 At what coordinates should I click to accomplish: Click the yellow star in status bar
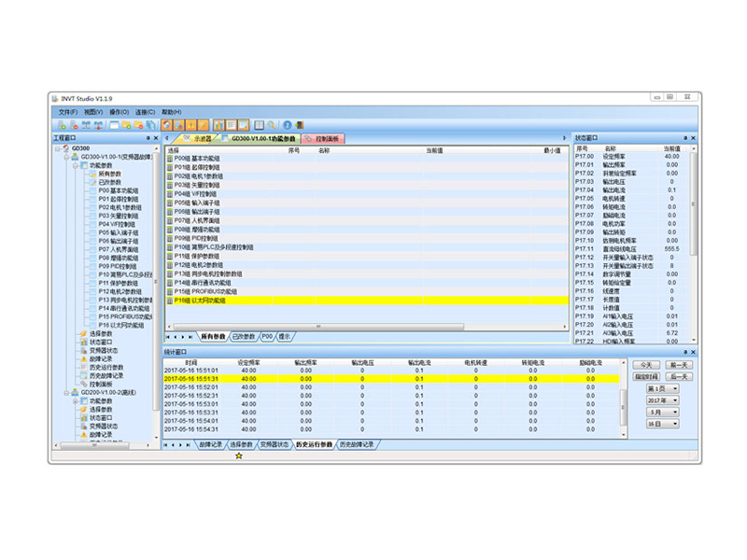point(238,455)
